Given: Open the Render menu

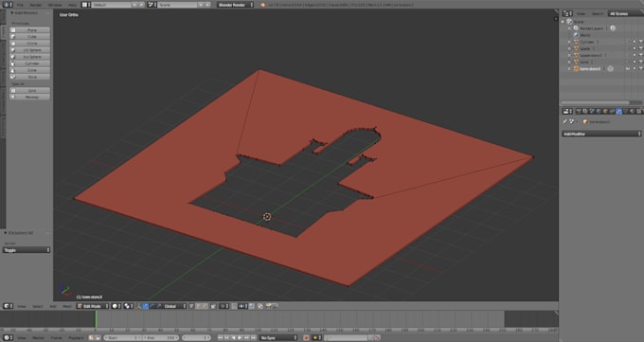Looking at the screenshot, I should coord(36,5).
